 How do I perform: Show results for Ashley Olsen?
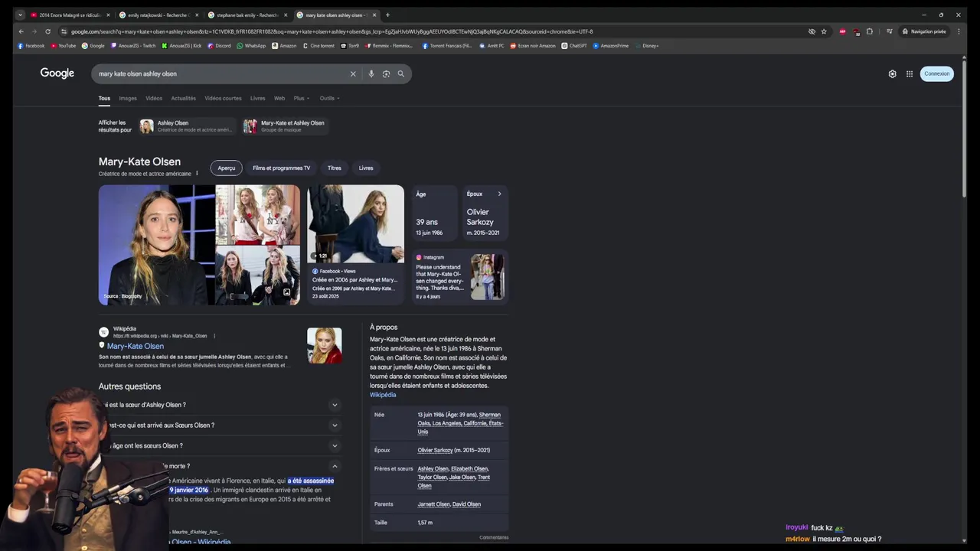[x=188, y=126]
